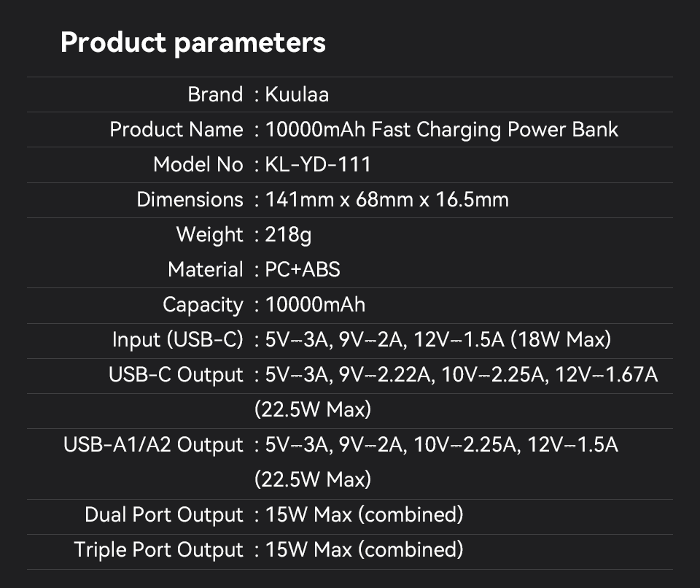Click the USB-C Output label
700x588 pixels.
pos(176,374)
